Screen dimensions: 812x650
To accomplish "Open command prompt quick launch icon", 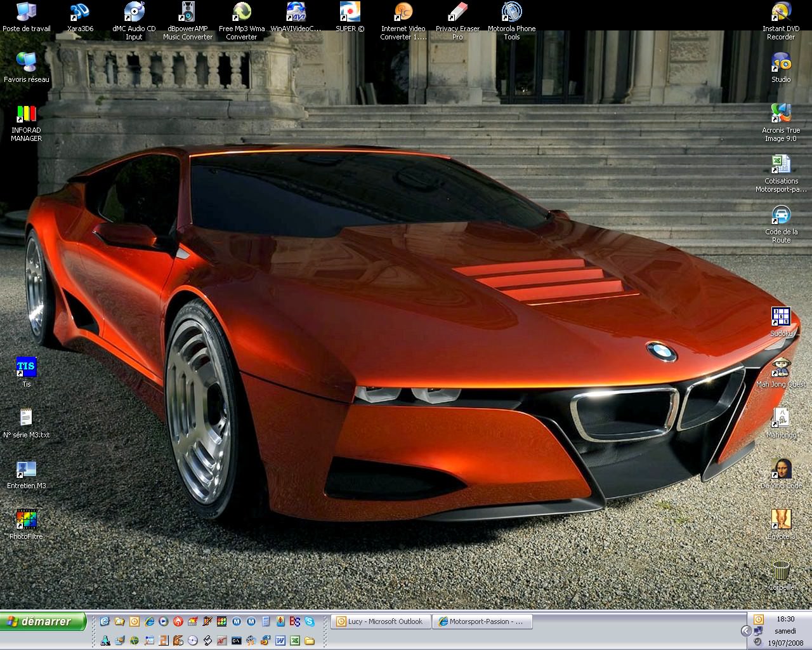I will point(237,640).
